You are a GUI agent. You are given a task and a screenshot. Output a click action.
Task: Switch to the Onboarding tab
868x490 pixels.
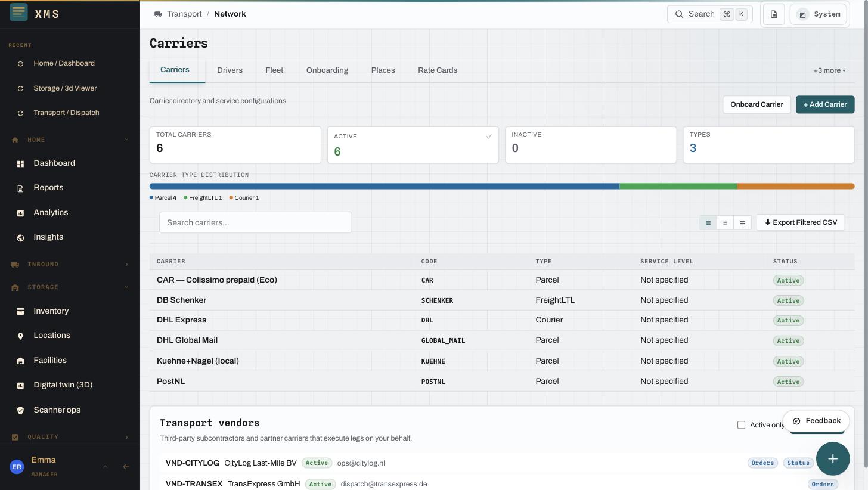(327, 70)
